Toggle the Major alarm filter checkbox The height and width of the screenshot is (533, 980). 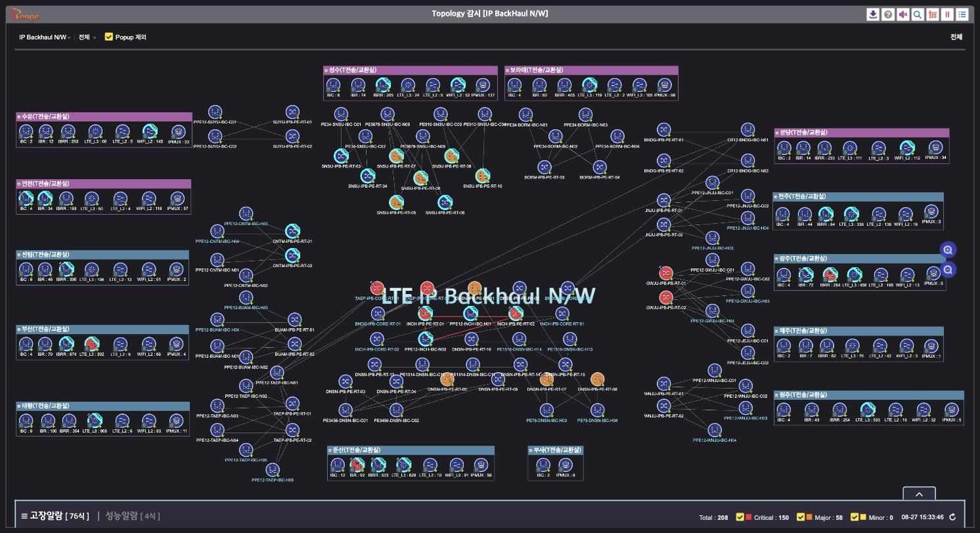[x=801, y=517]
